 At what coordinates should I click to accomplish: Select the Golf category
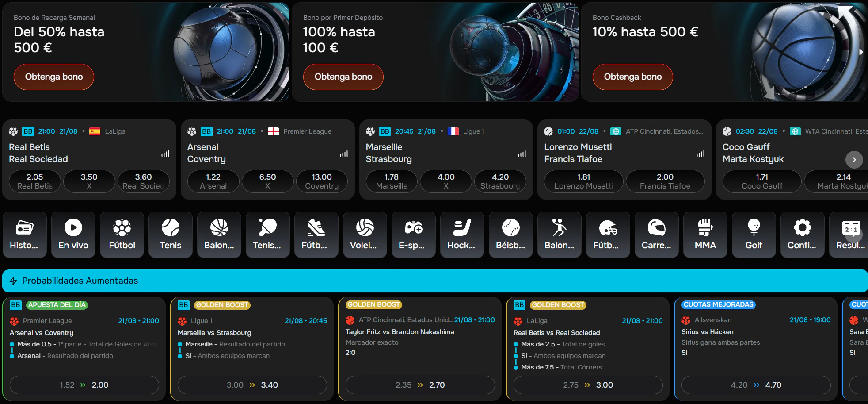[x=754, y=235]
